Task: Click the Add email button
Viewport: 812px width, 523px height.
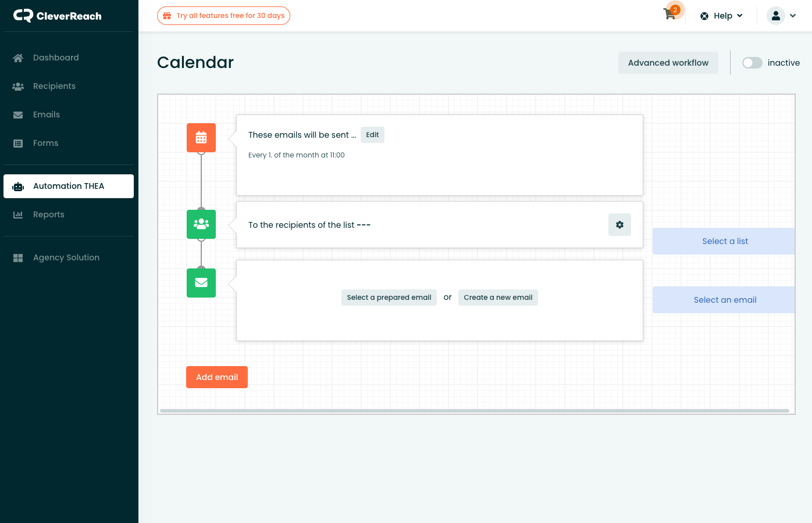Action: tap(217, 377)
